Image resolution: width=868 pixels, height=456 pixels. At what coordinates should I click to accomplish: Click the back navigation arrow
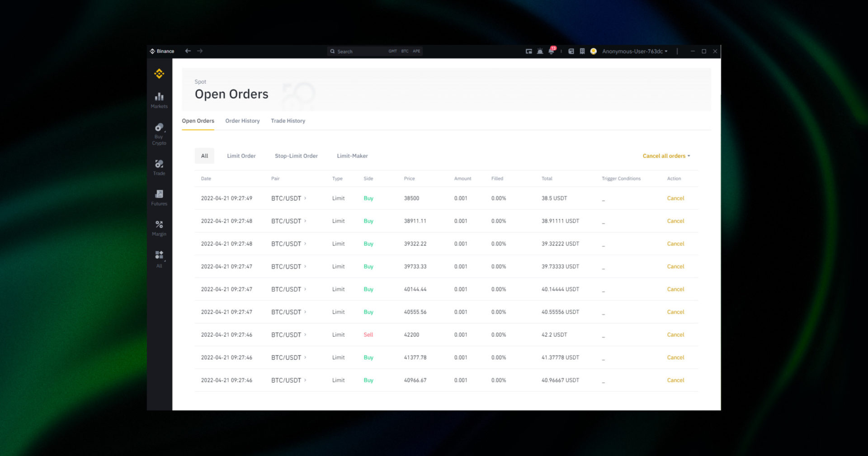pyautogui.click(x=188, y=51)
